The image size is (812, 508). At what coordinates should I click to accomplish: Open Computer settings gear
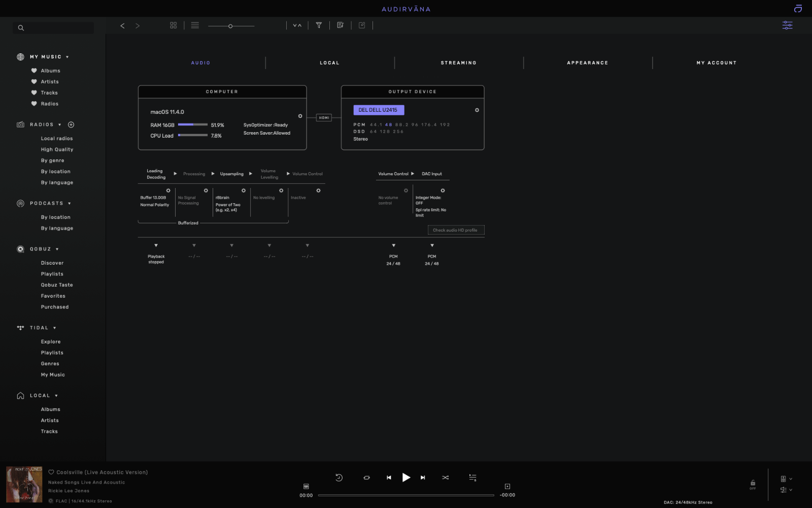pos(300,116)
